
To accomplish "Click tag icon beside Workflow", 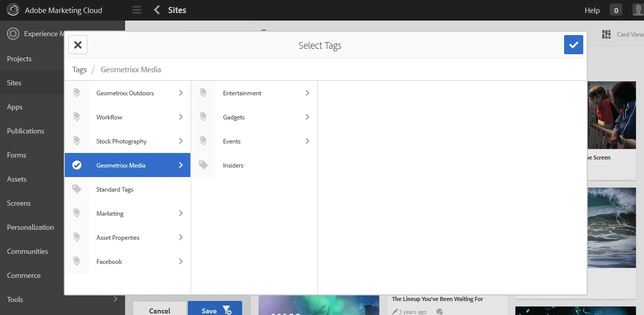I will pos(77,117).
